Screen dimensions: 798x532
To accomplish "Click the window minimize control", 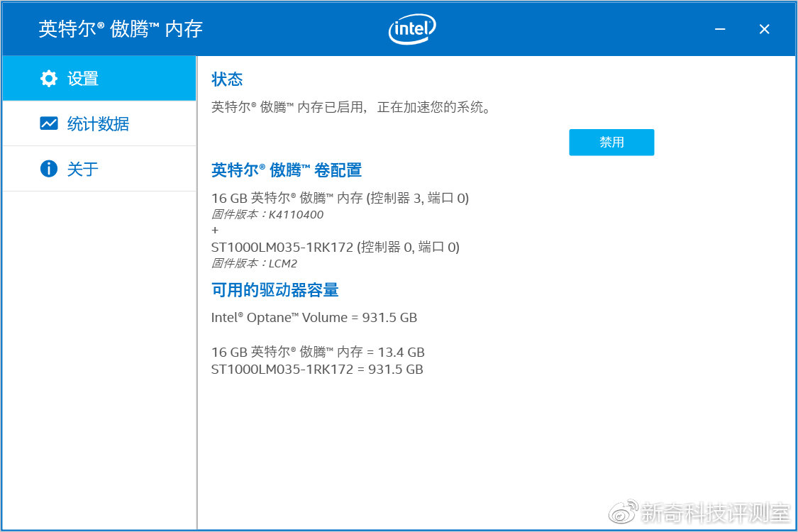I will pyautogui.click(x=719, y=29).
